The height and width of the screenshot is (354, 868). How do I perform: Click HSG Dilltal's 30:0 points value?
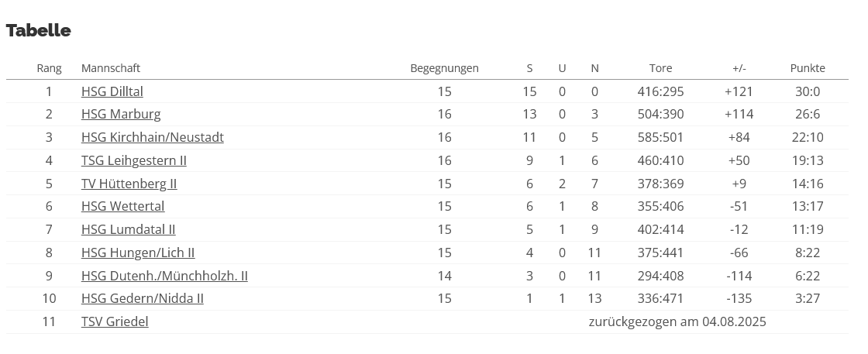click(808, 91)
